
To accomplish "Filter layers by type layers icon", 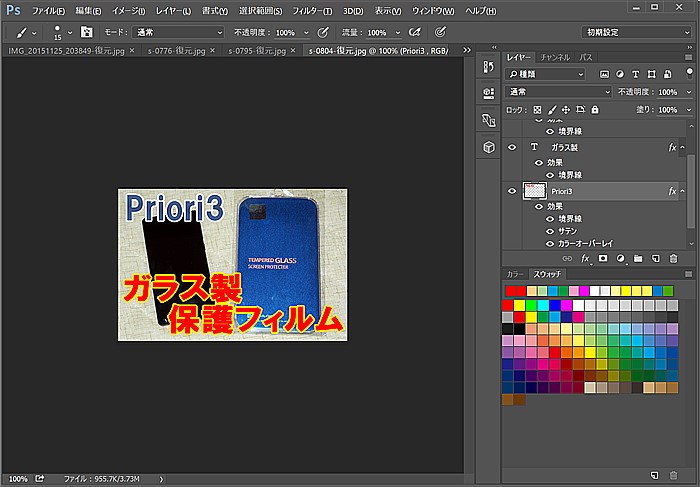I will 635,74.
